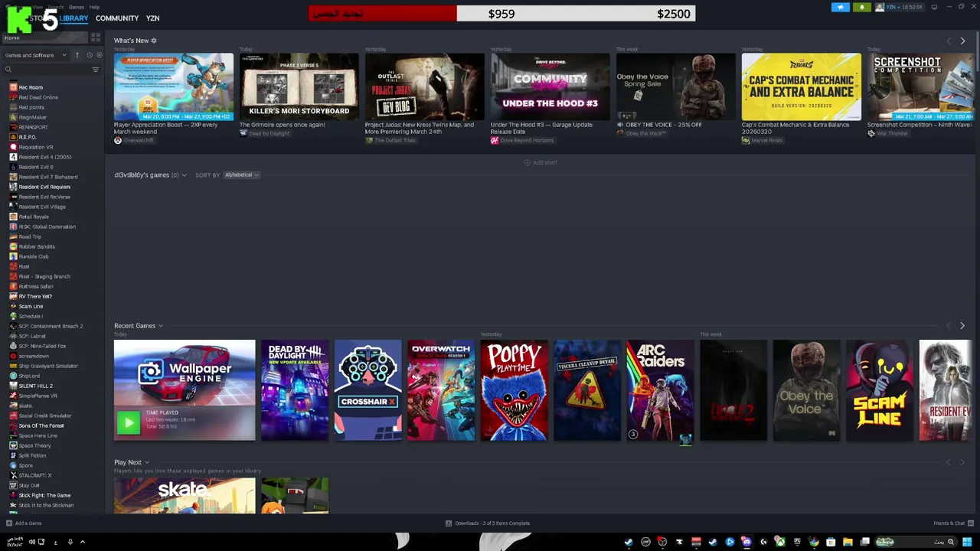Open the COMMUNITY tab

pos(117,18)
